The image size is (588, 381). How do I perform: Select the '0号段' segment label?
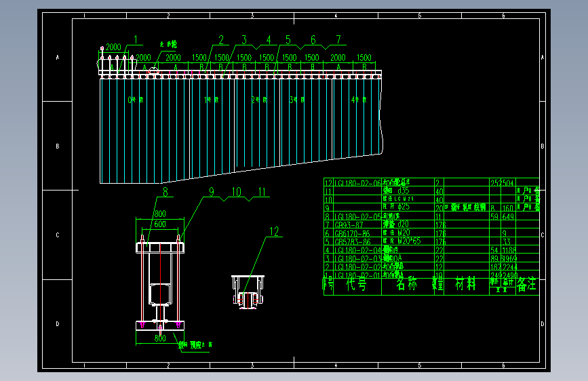(136, 100)
